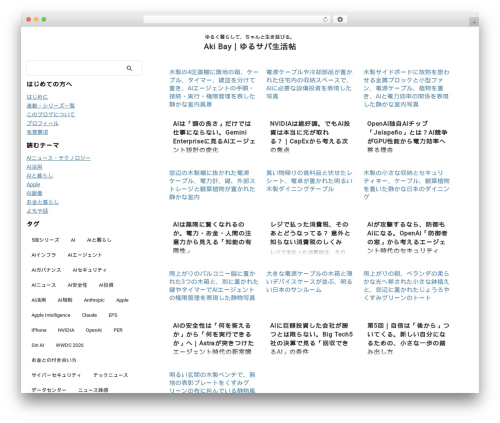
Task: Select the WWDC 2026 tag
Action: [70, 345]
